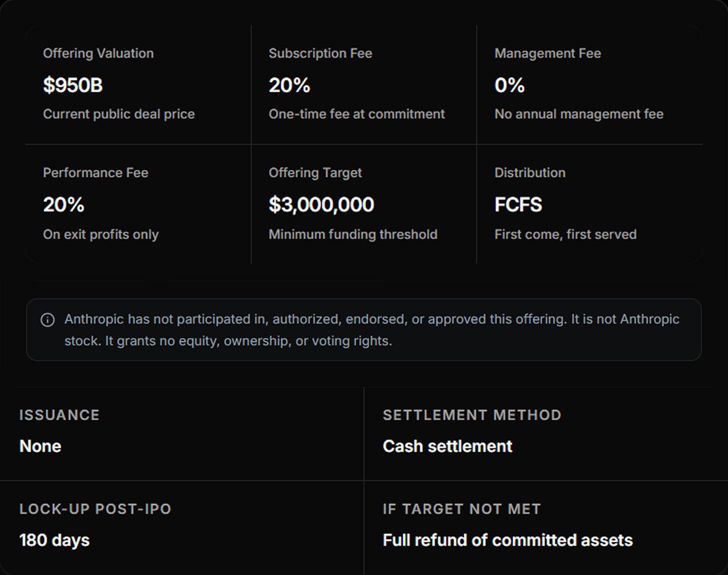Click 'On exit profits only' description
Viewport: 728px width, 575px height.
101,235
